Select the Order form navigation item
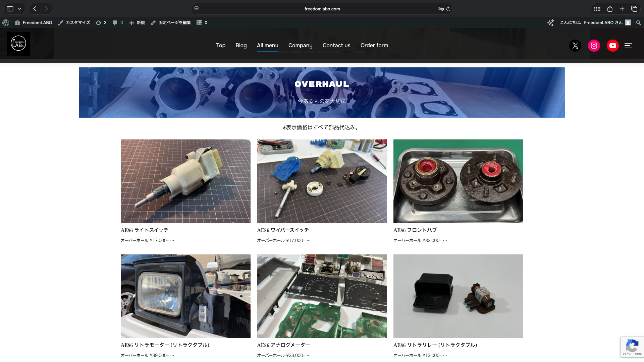 coord(374,46)
